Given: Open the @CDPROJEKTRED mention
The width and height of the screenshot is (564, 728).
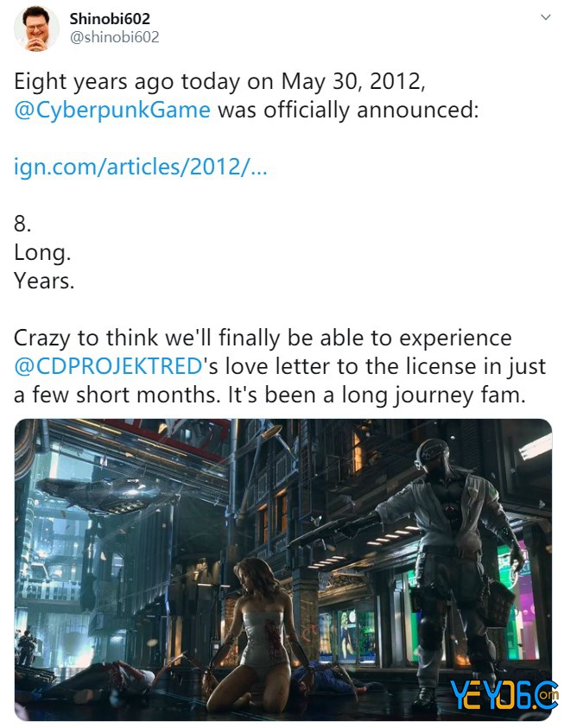Looking at the screenshot, I should pos(108,366).
